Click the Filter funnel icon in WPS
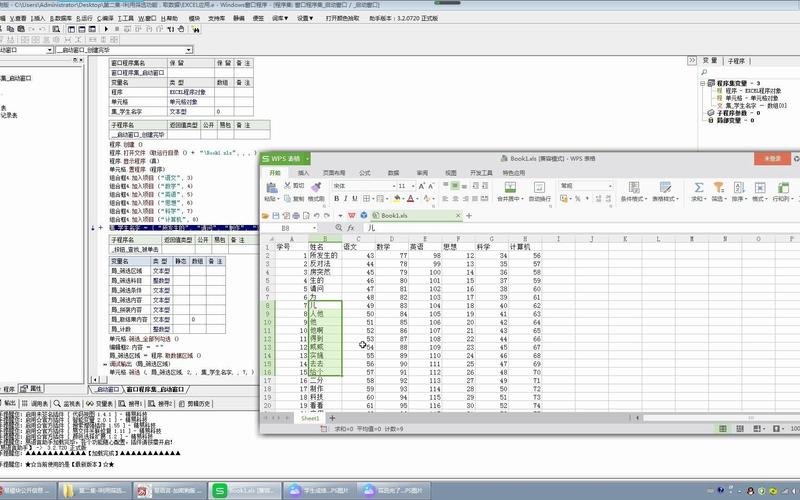The width and height of the screenshot is (800, 500). coord(718,187)
